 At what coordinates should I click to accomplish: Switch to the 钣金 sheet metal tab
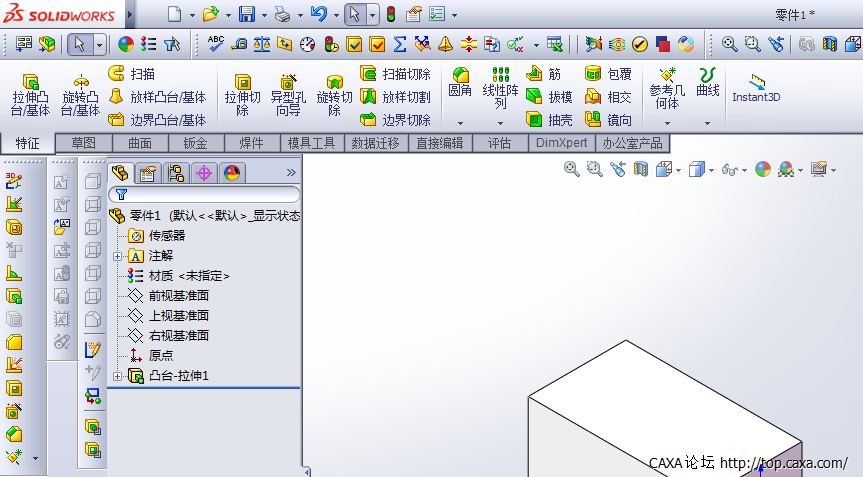pyautogui.click(x=195, y=143)
